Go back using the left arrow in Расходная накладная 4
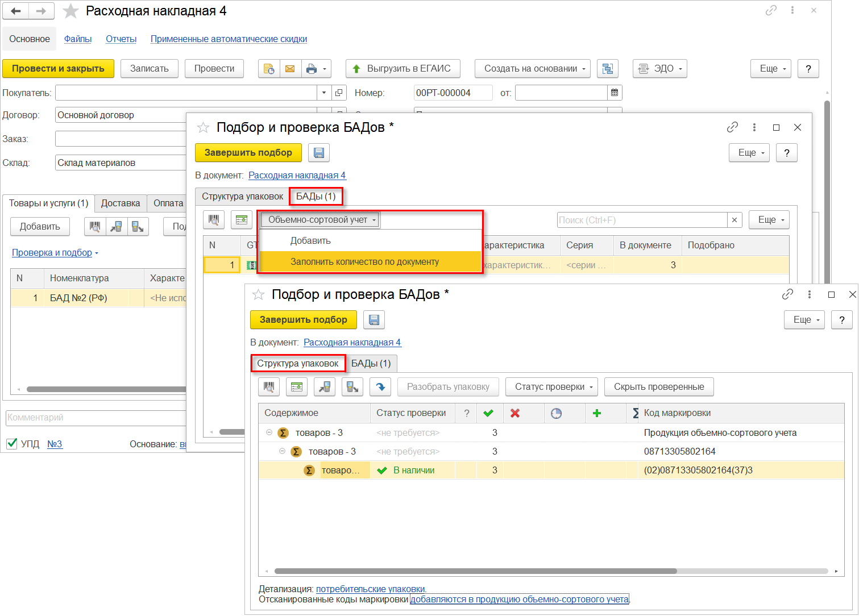The width and height of the screenshot is (859, 616). click(16, 11)
